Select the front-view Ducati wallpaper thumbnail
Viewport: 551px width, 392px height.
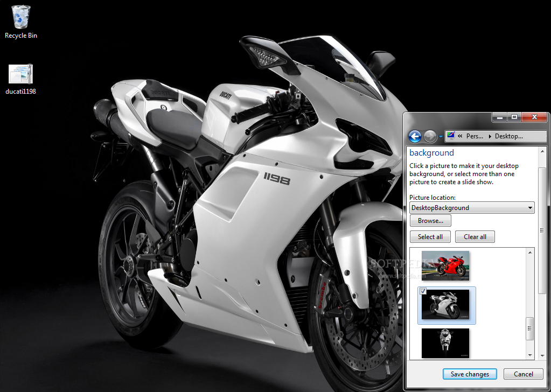(x=445, y=343)
